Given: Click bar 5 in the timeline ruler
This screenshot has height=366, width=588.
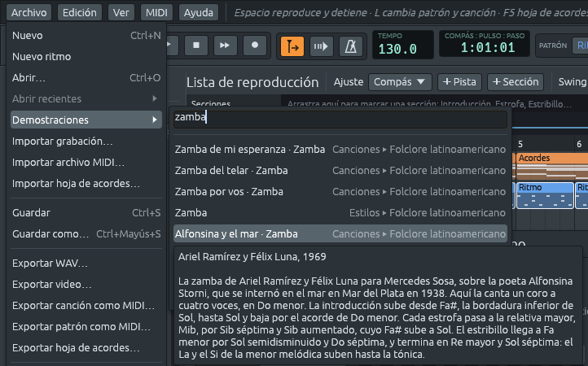Looking at the screenshot, I should coord(520,144).
